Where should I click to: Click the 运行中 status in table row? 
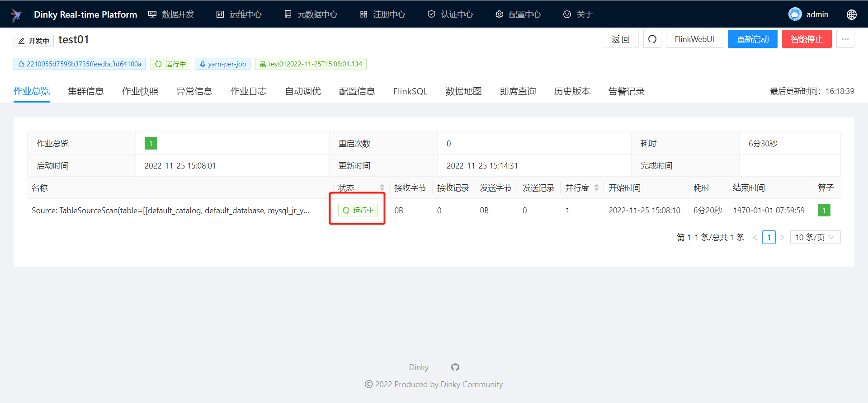(x=358, y=210)
